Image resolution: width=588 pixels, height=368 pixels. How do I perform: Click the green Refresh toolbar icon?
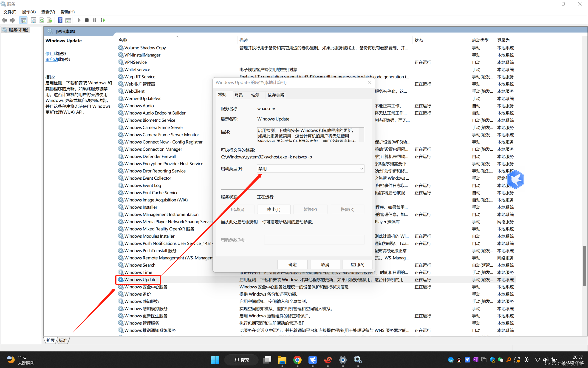click(x=42, y=20)
